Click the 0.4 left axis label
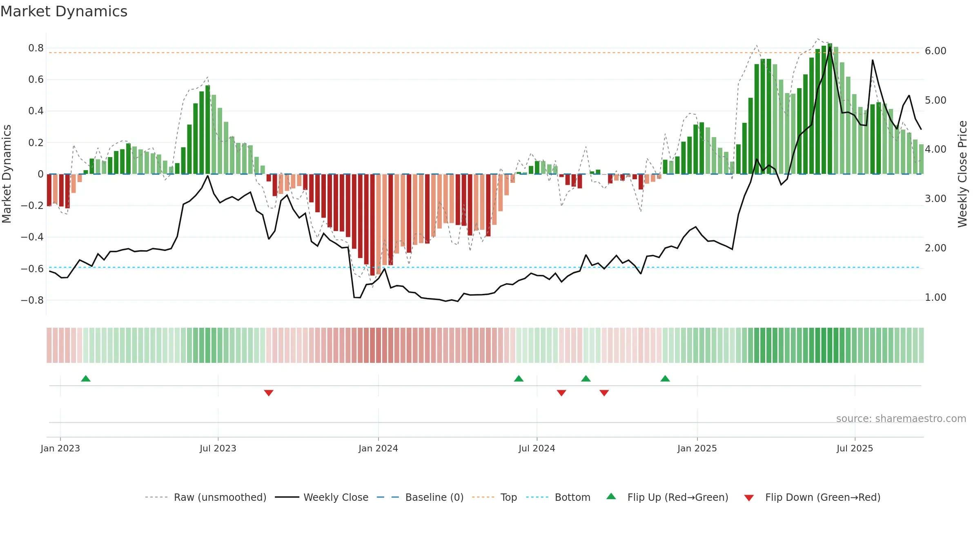Screen dimensions: 980x551 36,111
